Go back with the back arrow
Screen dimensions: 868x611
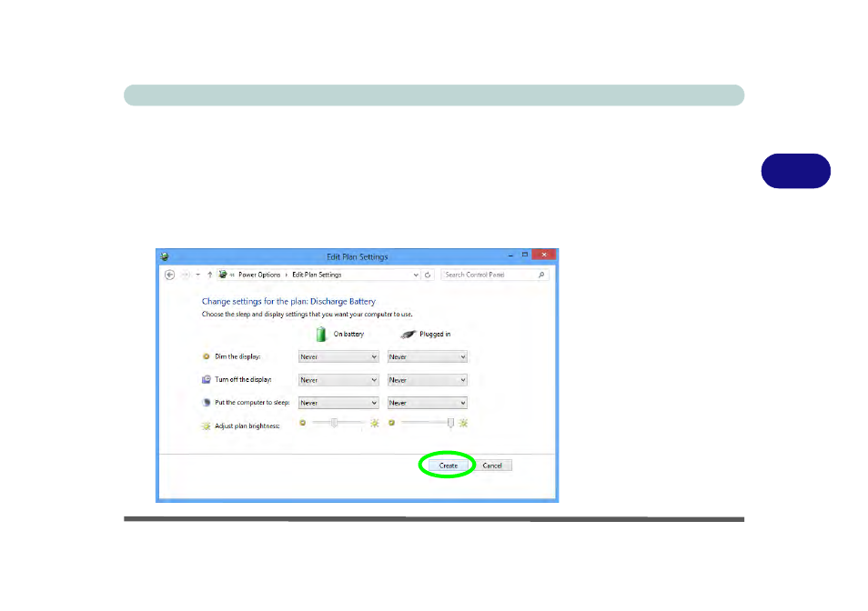pyautogui.click(x=170, y=275)
